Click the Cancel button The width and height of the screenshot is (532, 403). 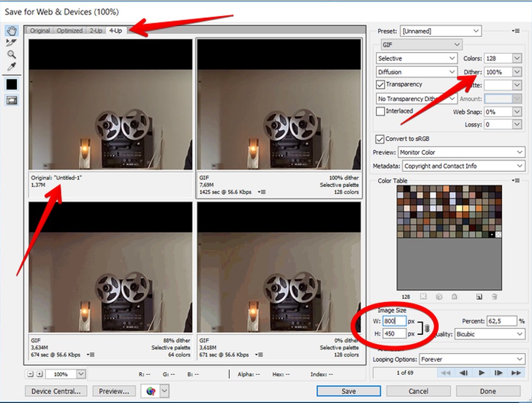pos(418,391)
